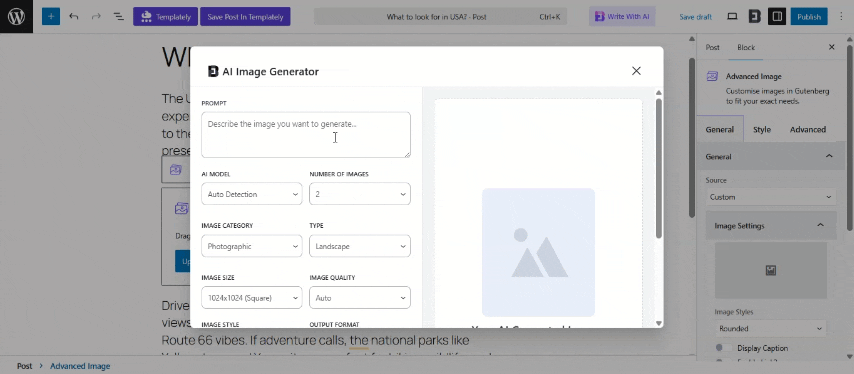Click the Advanced Image breadcrumb
The width and height of the screenshot is (854, 374).
80,366
